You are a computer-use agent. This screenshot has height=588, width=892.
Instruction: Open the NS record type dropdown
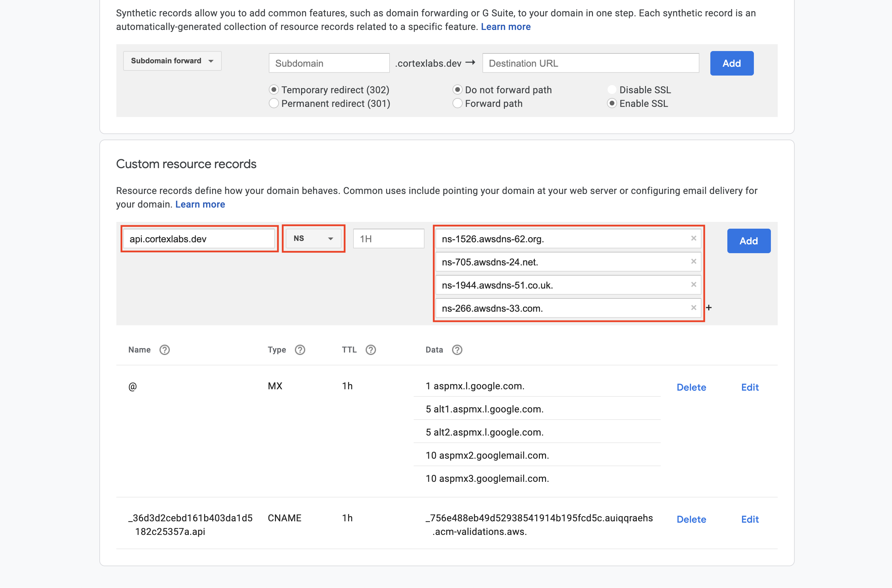(x=313, y=239)
